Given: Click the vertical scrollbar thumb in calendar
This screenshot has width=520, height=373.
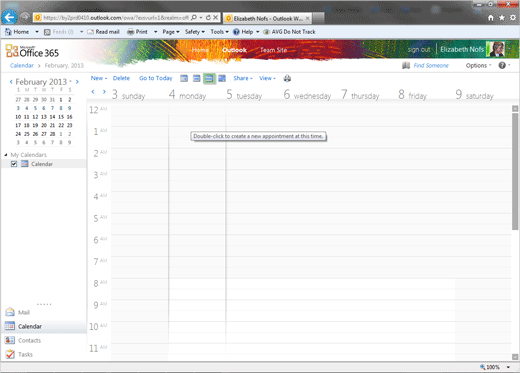Looking at the screenshot, I should click(x=515, y=171).
